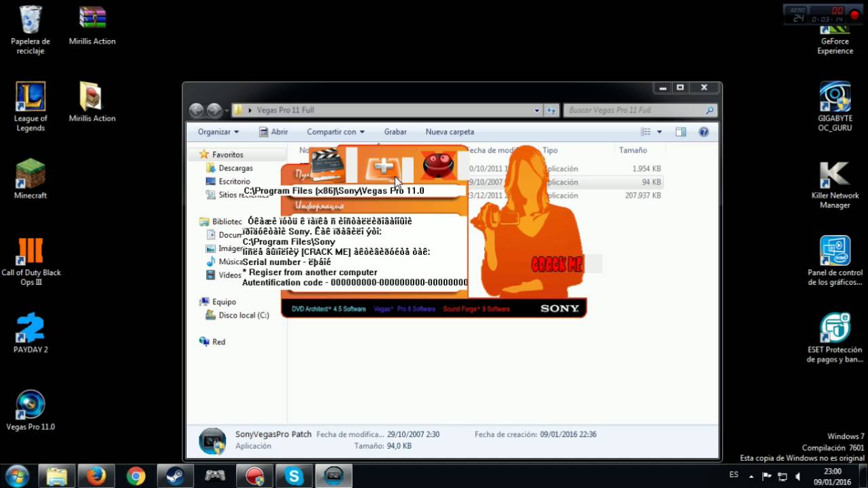The height and width of the screenshot is (488, 868).
Task: Open ESET Protección de pagos shortcut
Action: pos(835,338)
